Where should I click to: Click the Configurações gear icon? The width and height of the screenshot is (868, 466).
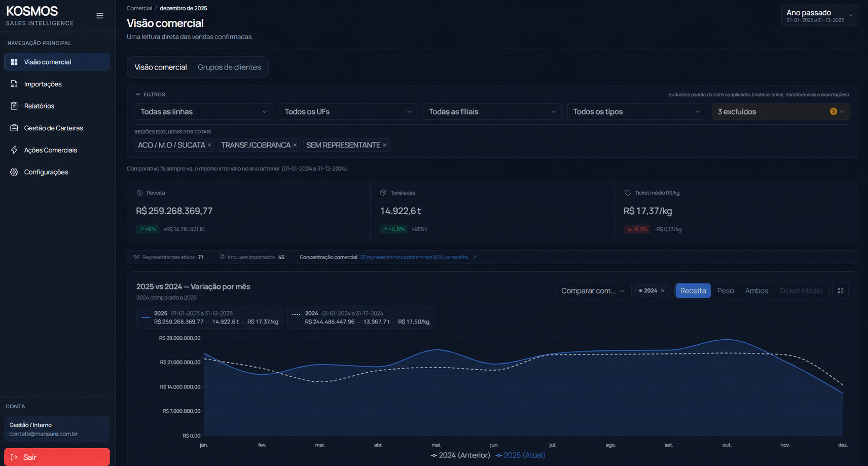pyautogui.click(x=14, y=172)
